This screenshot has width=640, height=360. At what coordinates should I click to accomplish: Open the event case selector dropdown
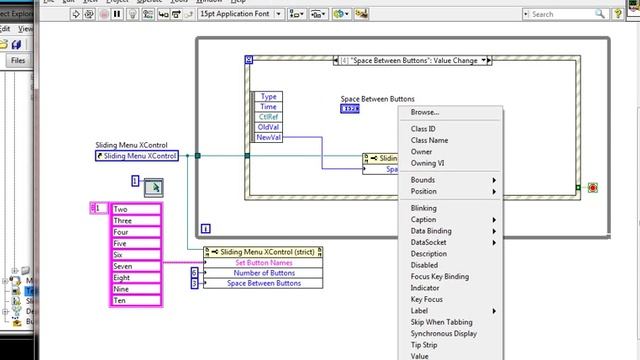tap(483, 60)
